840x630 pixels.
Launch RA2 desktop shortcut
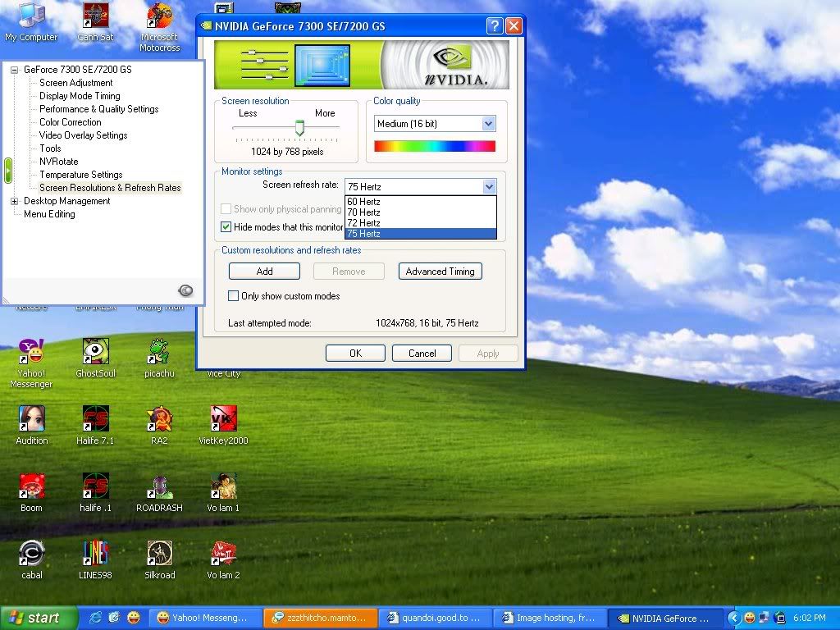point(160,426)
